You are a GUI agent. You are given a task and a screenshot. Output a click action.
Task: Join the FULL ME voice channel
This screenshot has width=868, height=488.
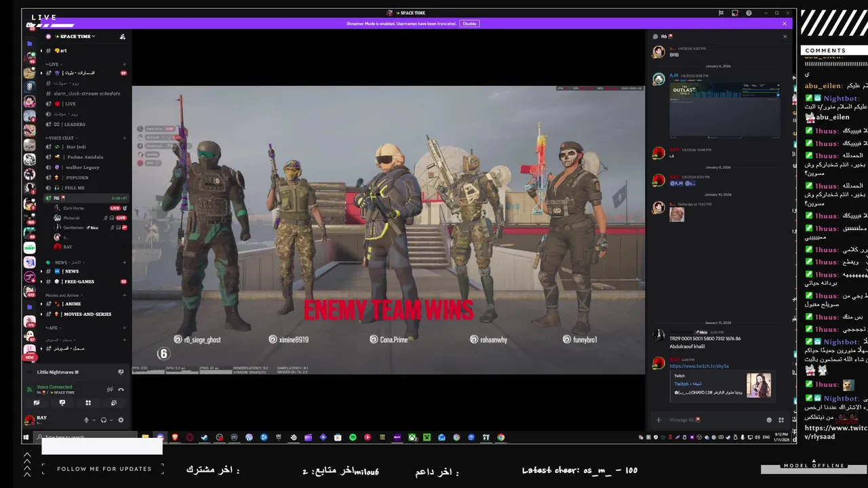(85, 188)
